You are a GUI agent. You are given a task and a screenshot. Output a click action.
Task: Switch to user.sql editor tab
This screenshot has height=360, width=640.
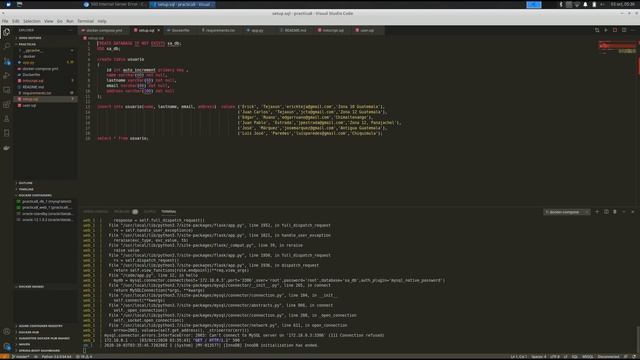367,30
